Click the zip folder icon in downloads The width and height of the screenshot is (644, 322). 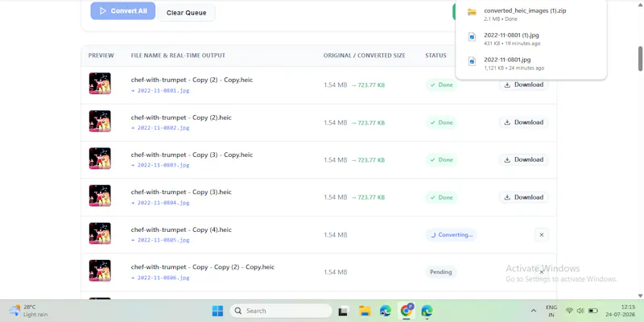(472, 12)
